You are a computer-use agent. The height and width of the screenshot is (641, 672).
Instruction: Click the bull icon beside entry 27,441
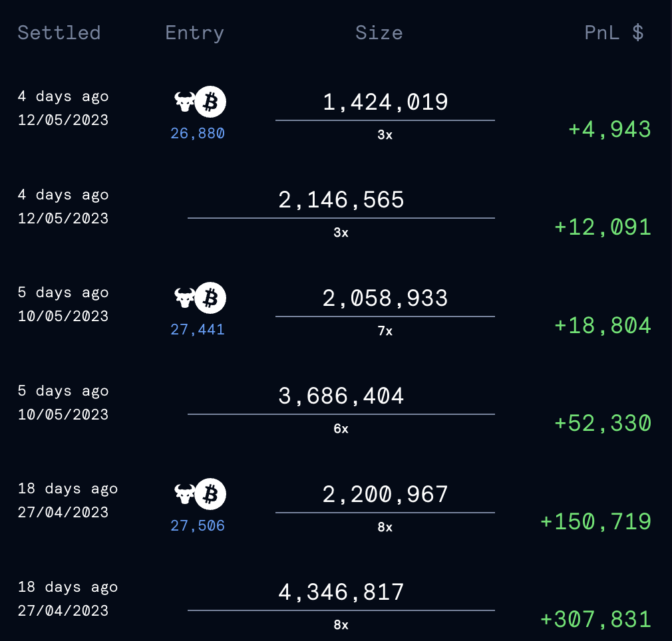(x=185, y=298)
